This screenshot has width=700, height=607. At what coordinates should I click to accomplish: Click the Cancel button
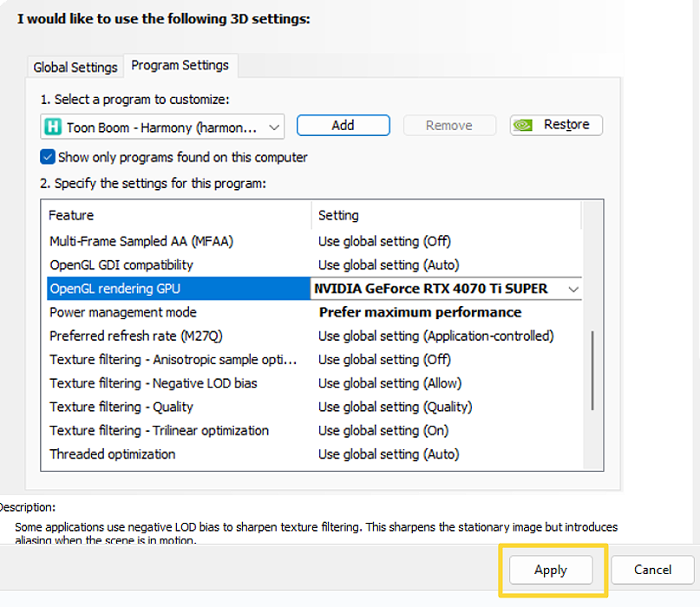tap(652, 570)
